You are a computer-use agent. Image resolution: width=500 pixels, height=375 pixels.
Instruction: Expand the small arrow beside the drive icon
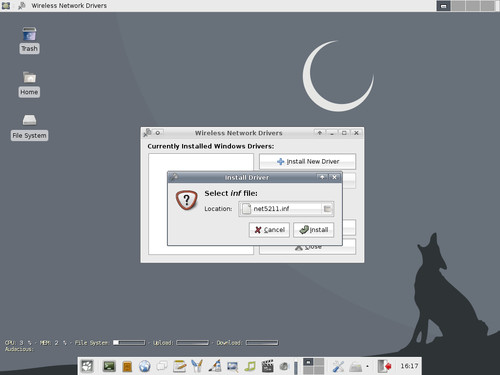pyautogui.click(x=367, y=366)
